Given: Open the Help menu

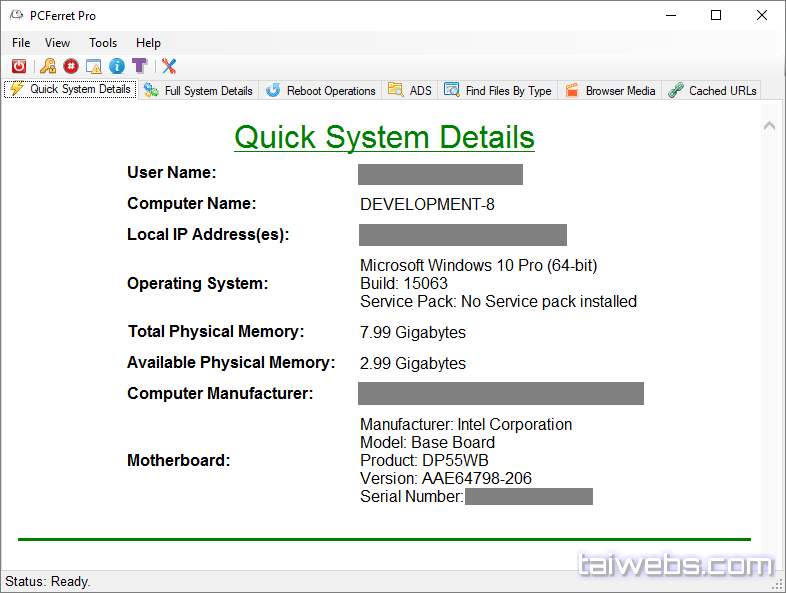Looking at the screenshot, I should click(x=148, y=43).
